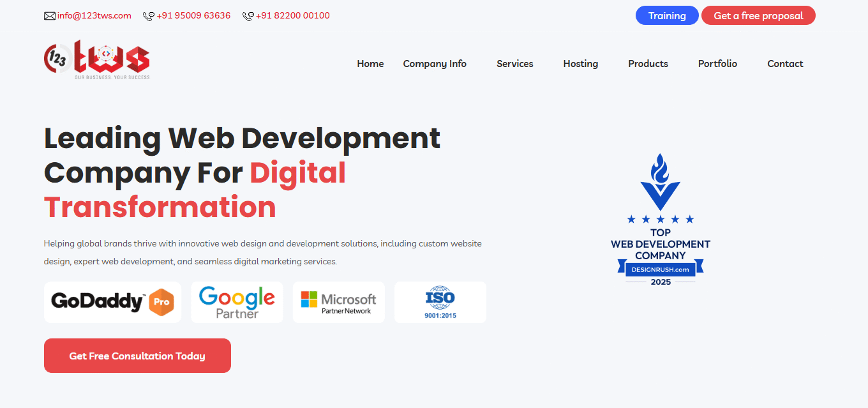
Task: Click the Get a free proposal button
Action: [x=758, y=15]
